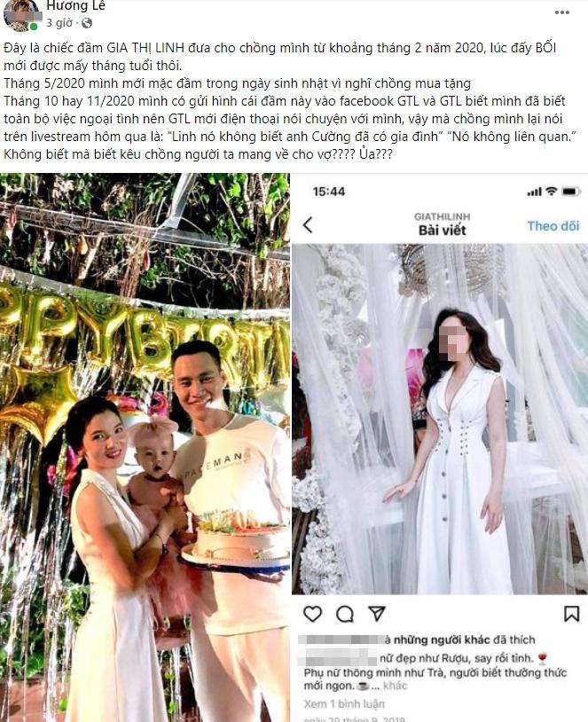This screenshot has height=722, width=588.
Task: Click the cellular signal bars icon
Action: 534,192
